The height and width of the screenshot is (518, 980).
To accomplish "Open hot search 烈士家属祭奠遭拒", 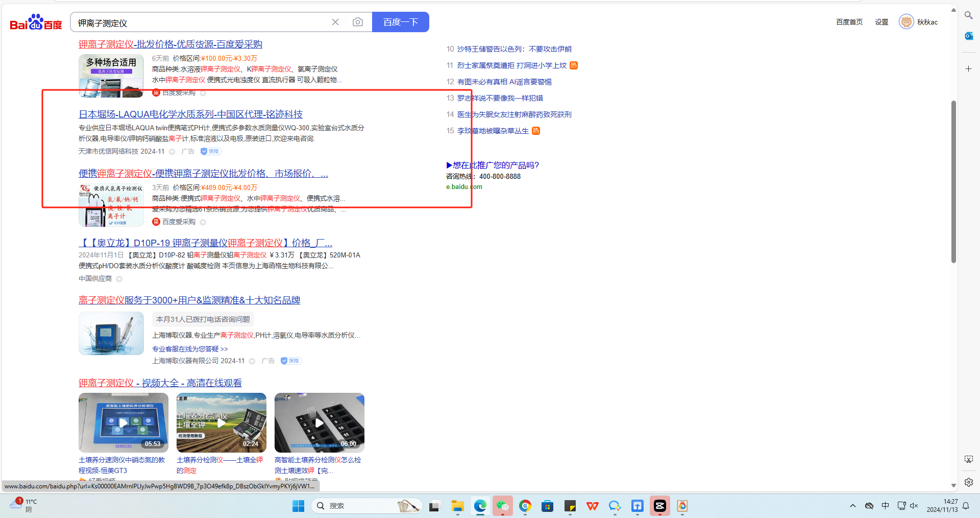I will tap(512, 65).
